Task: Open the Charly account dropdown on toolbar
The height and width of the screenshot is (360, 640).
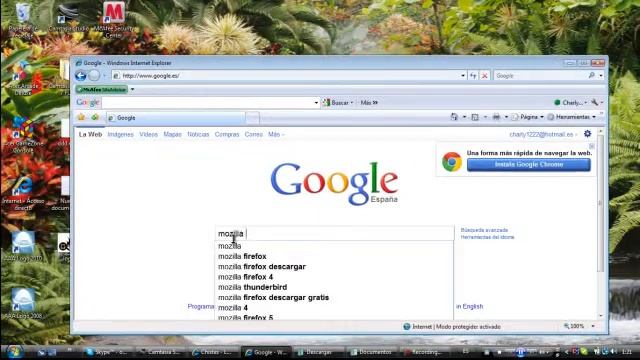Action: [x=572, y=102]
